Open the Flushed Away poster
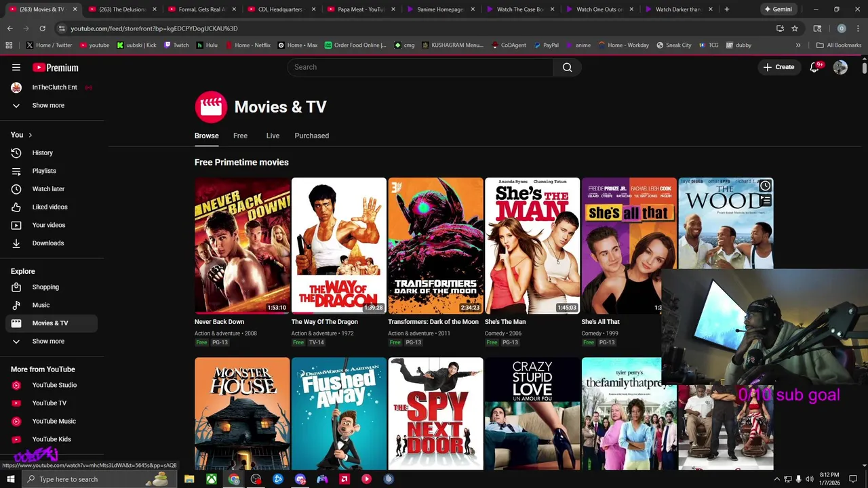This screenshot has width=868, height=488. click(x=339, y=413)
